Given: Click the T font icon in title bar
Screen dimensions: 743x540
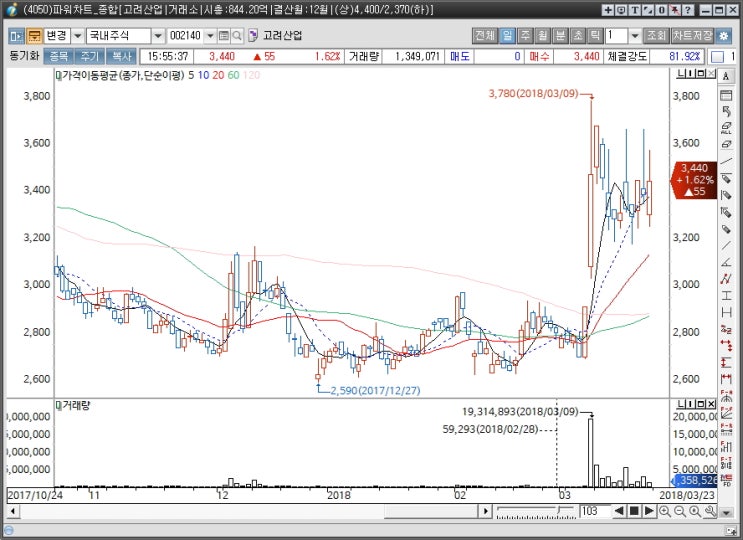Looking at the screenshot, I should point(634,9).
